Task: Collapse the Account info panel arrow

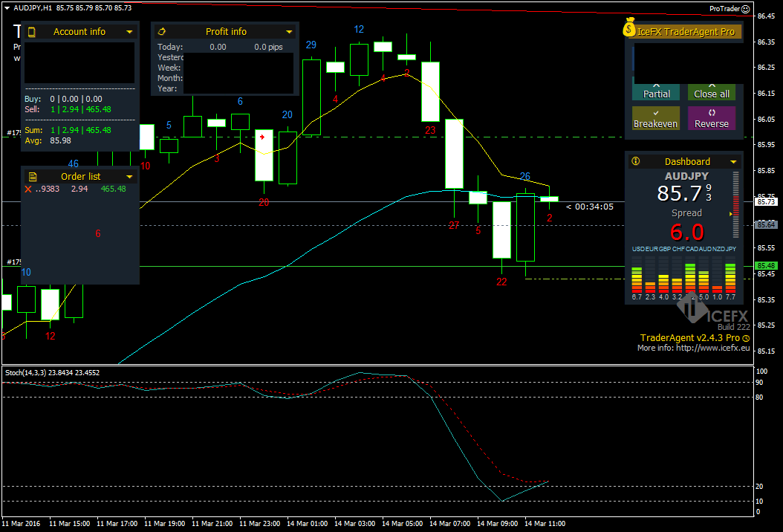Action: [x=129, y=32]
